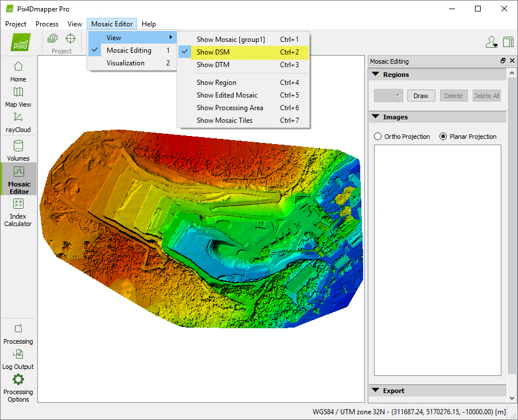This screenshot has height=420, width=518.
Task: Show the Log Output
Action: (18, 359)
